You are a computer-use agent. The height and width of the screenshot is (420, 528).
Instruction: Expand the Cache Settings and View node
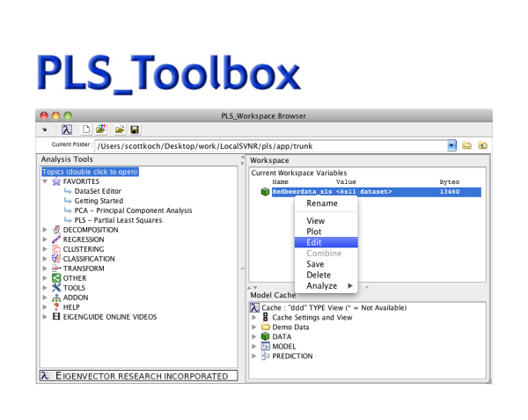point(254,317)
